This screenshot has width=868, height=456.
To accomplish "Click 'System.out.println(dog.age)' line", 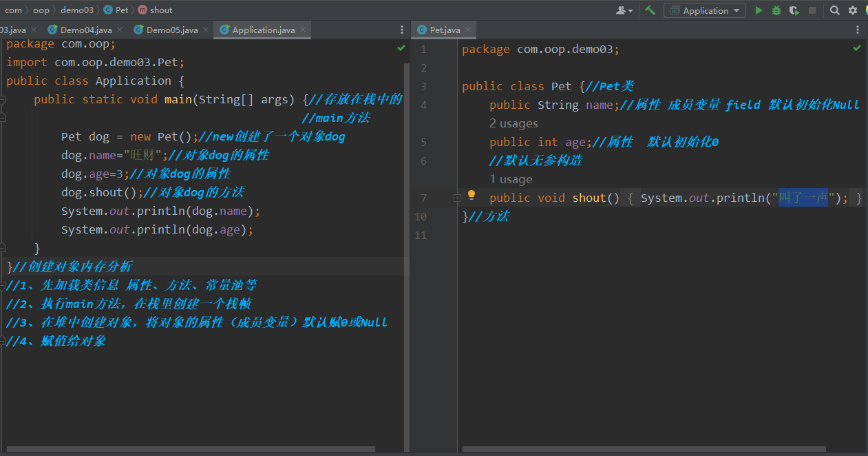I will point(157,230).
